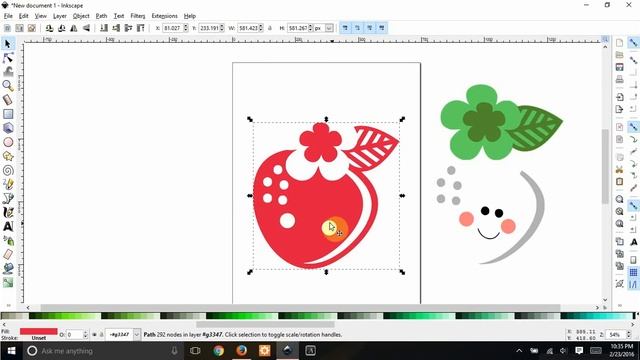Adjust the opacity O stepper
The height and width of the screenshot is (360, 640).
tap(85, 335)
